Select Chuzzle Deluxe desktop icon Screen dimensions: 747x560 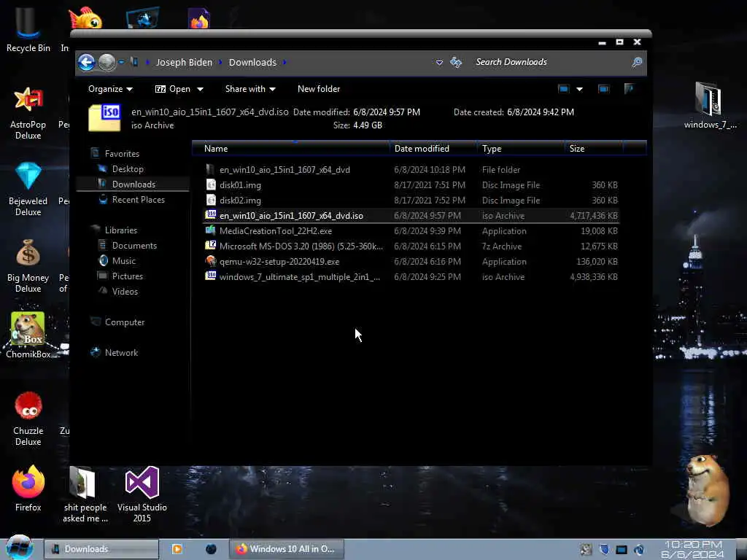pos(28,419)
